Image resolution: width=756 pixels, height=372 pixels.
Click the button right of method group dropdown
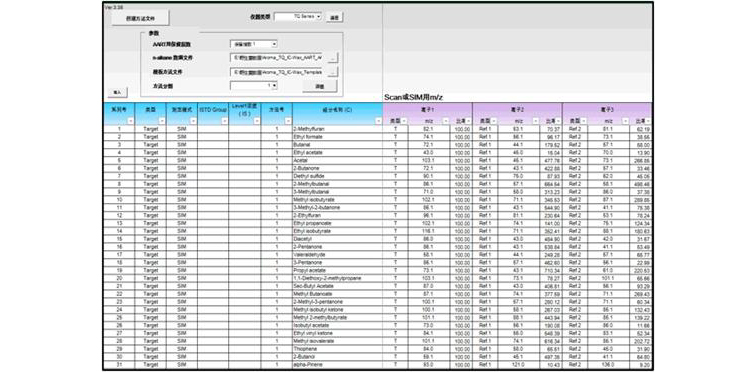(x=320, y=86)
